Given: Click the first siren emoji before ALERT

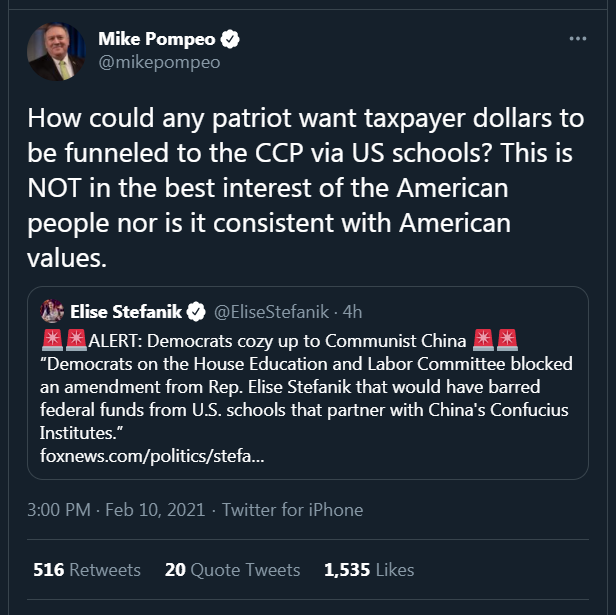Looking at the screenshot, I should [x=52, y=340].
